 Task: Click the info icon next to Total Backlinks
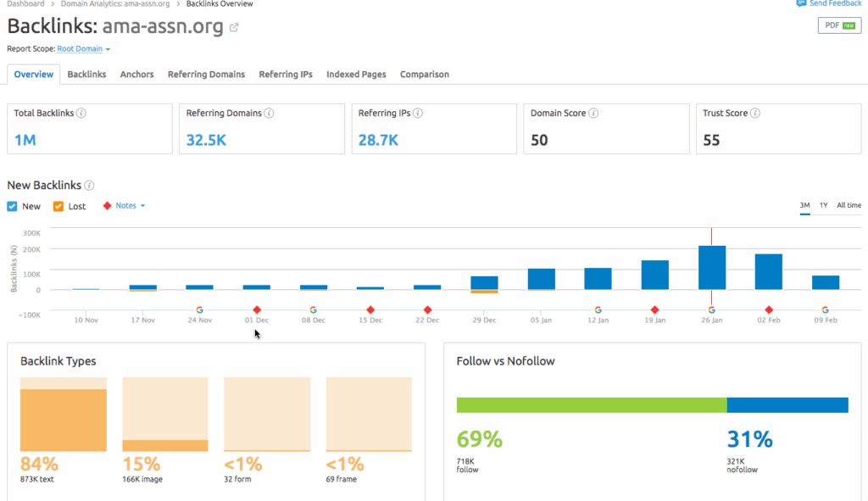tap(81, 113)
